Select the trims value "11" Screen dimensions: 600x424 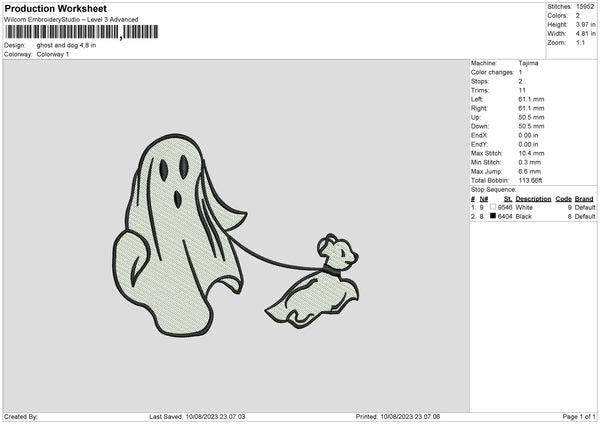(522, 90)
